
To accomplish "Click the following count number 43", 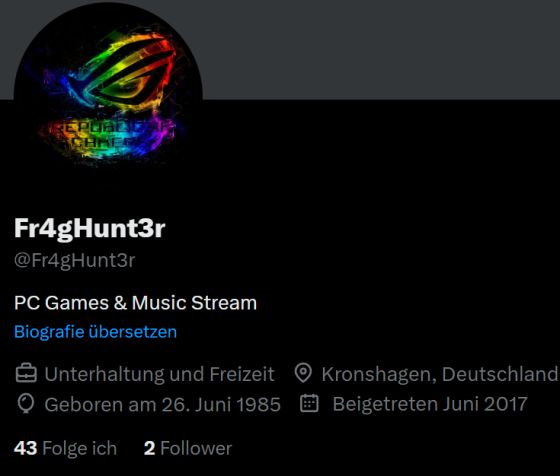I will click(25, 448).
